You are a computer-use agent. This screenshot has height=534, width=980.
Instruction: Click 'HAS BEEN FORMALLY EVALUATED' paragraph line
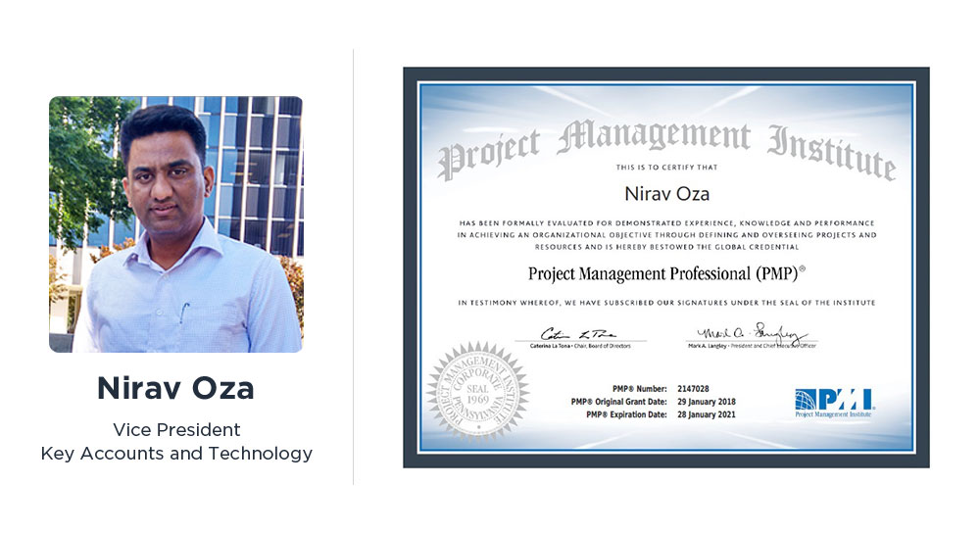(x=666, y=223)
